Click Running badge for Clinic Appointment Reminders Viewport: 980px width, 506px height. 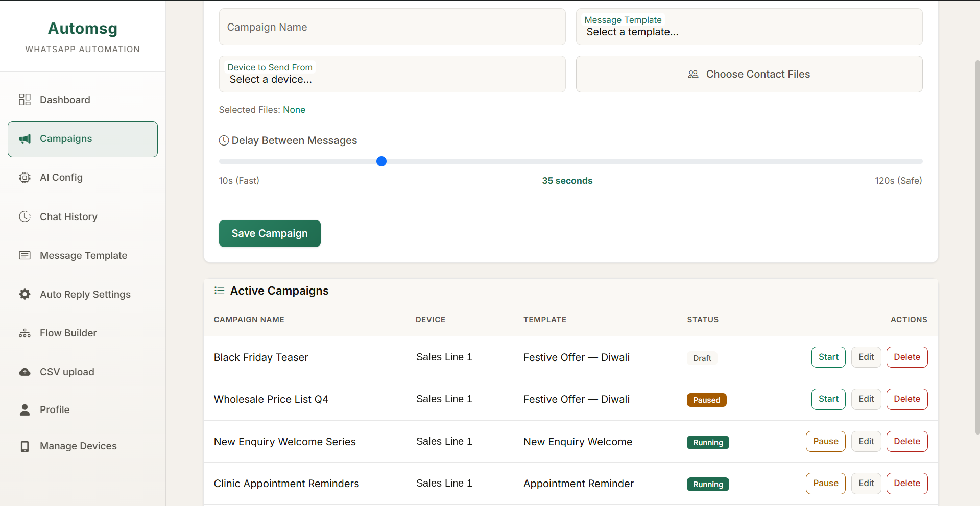point(708,485)
